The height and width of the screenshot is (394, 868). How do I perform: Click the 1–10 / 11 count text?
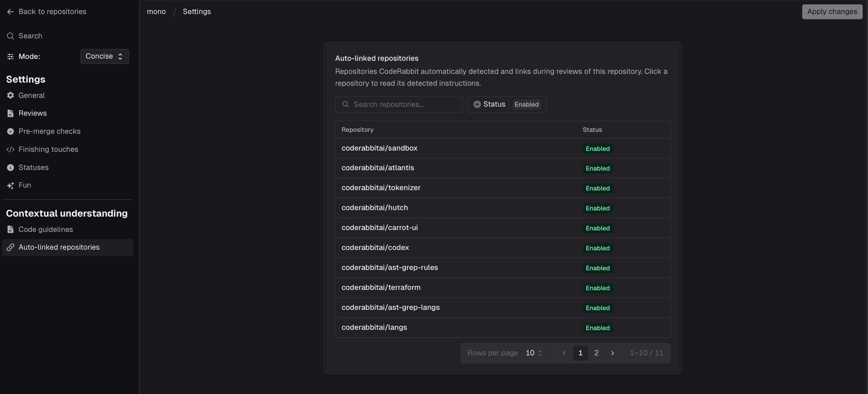[x=646, y=353]
